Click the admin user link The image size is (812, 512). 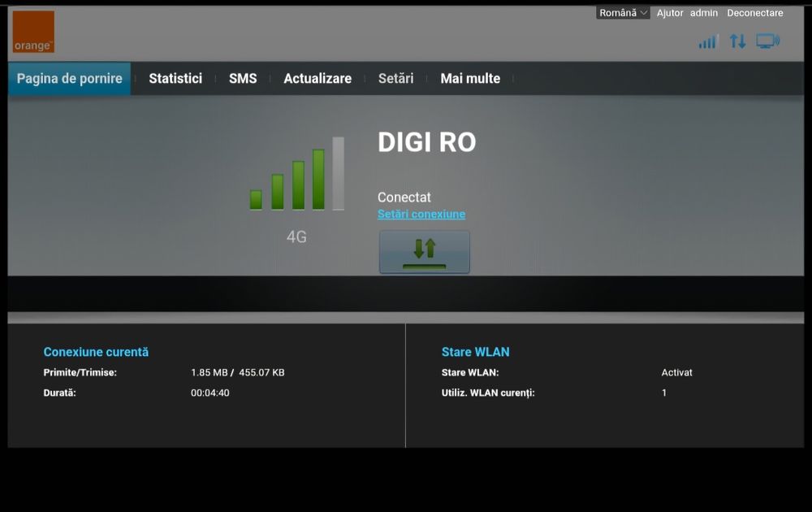704,13
